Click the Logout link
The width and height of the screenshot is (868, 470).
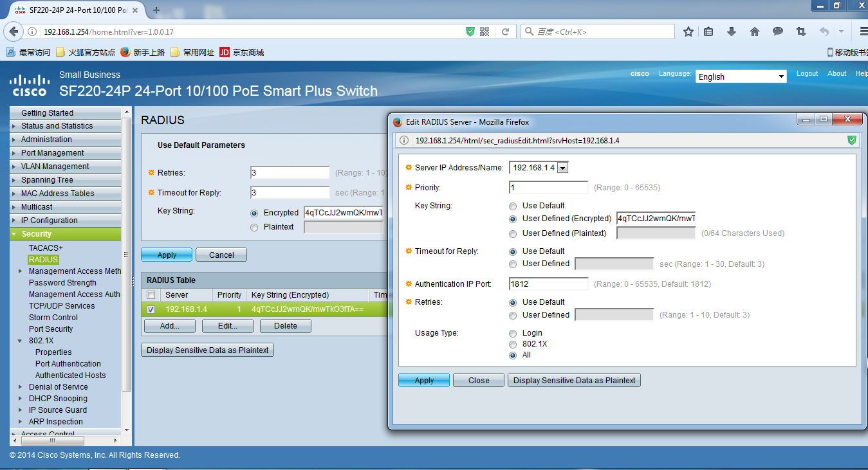(808, 74)
